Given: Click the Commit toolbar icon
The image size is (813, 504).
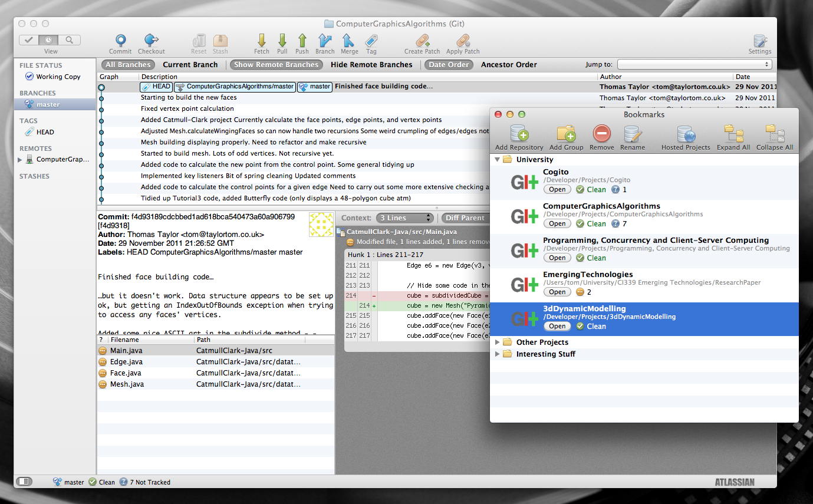Looking at the screenshot, I should point(120,40).
